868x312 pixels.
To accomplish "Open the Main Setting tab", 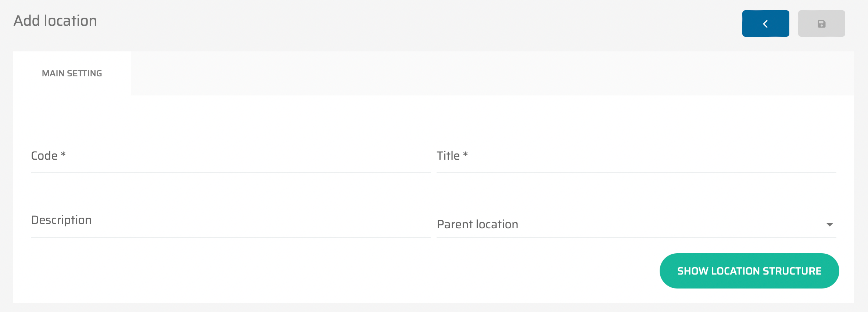I will tap(72, 73).
